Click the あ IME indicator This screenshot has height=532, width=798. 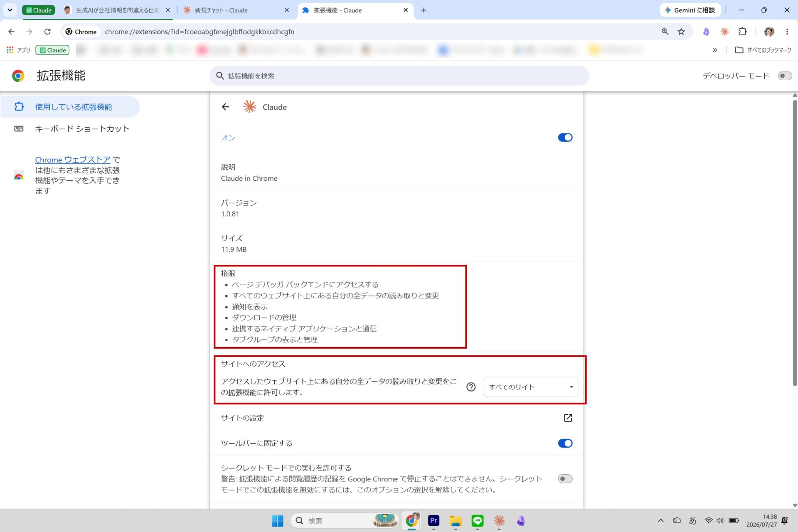click(x=692, y=520)
